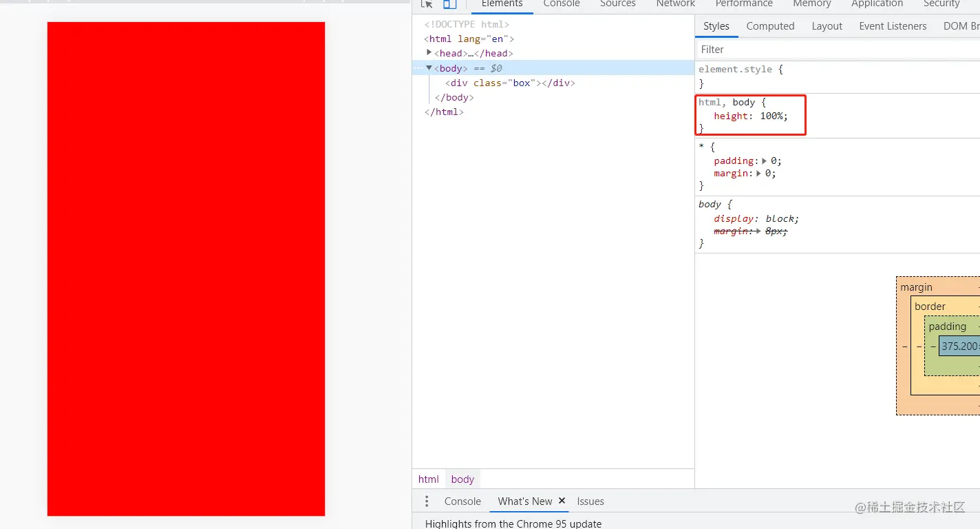
Task: Select the Styles sidebar tab
Action: click(x=716, y=26)
